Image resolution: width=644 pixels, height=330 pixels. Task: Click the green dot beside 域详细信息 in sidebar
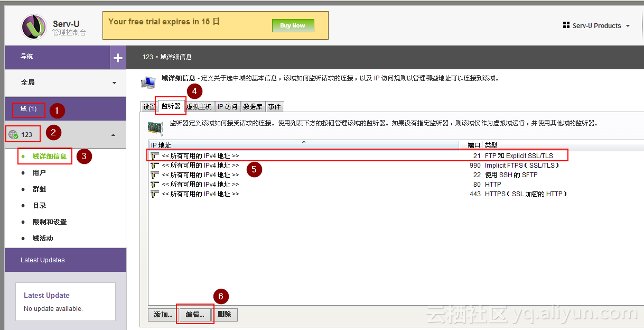click(22, 156)
